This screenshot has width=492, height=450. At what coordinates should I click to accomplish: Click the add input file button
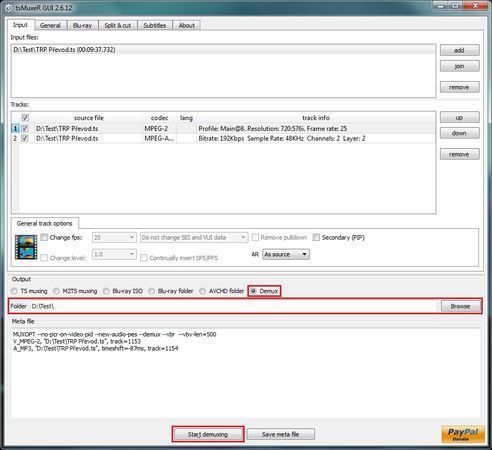[459, 50]
